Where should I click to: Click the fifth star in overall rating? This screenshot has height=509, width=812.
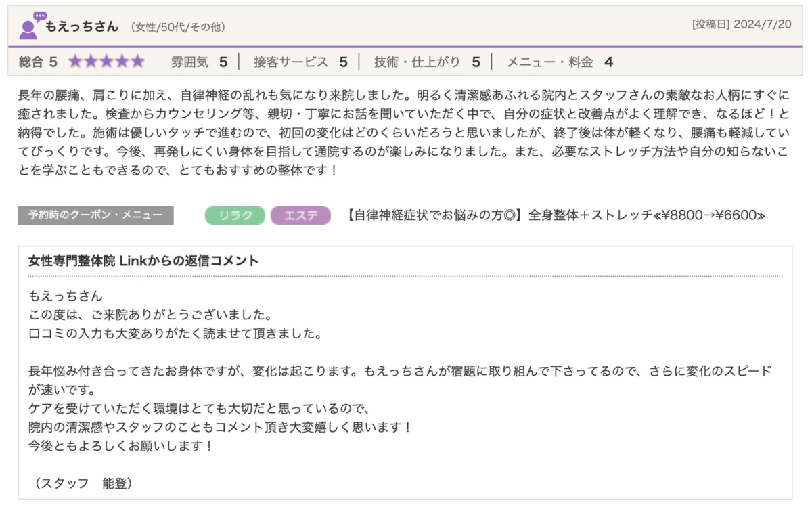(x=137, y=62)
